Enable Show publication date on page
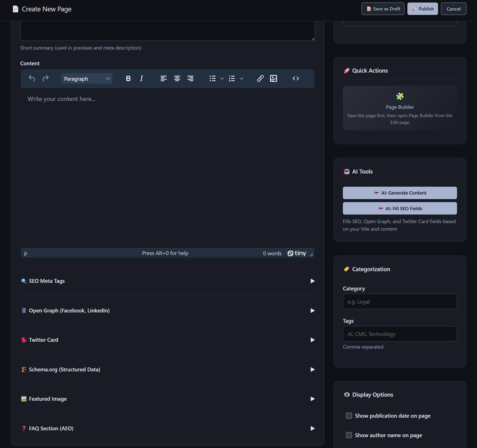 [349, 416]
